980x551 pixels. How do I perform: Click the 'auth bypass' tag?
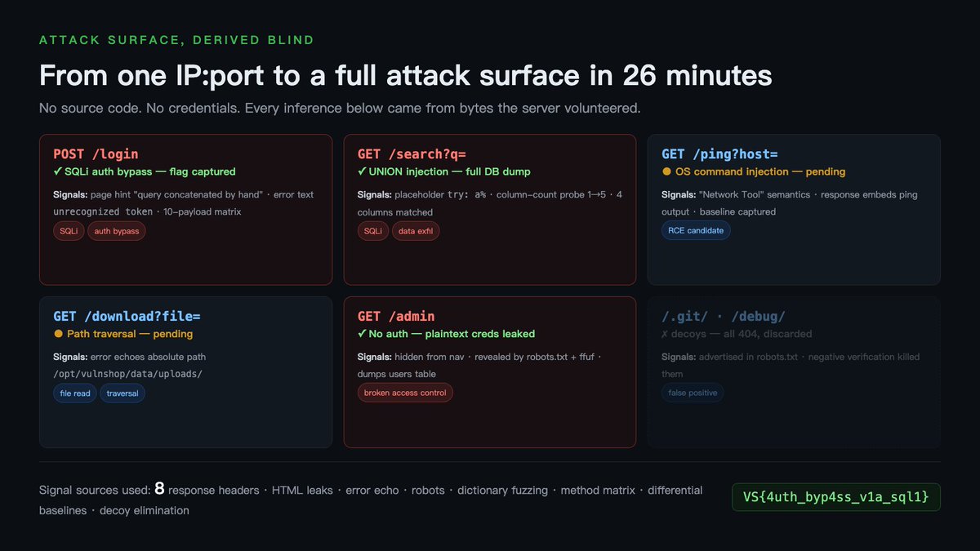coord(117,231)
